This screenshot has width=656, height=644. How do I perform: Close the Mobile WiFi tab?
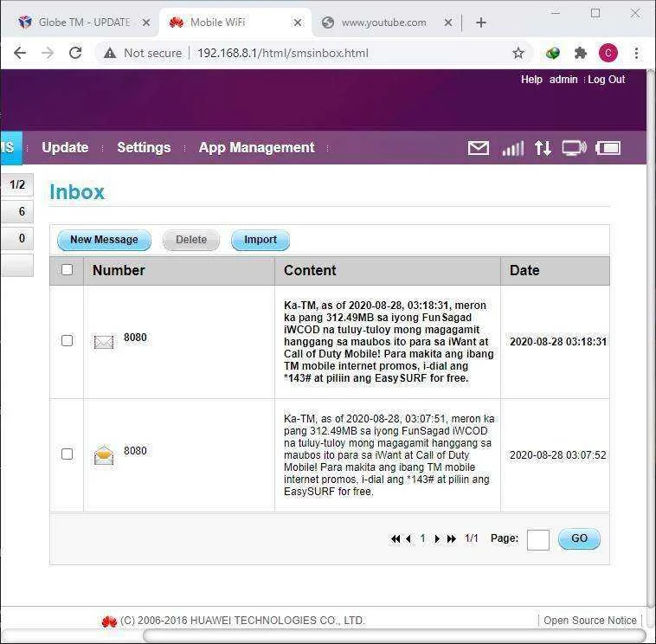[298, 23]
